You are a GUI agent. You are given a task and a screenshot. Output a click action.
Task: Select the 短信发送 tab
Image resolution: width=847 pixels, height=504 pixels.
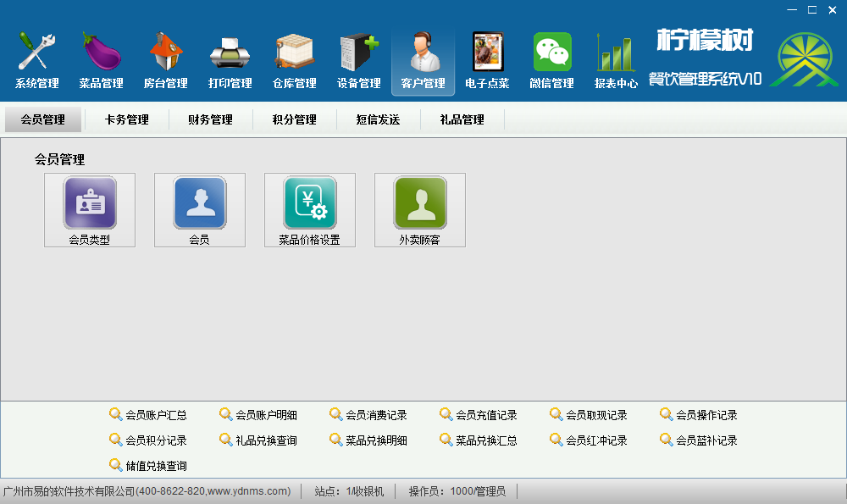point(379,120)
